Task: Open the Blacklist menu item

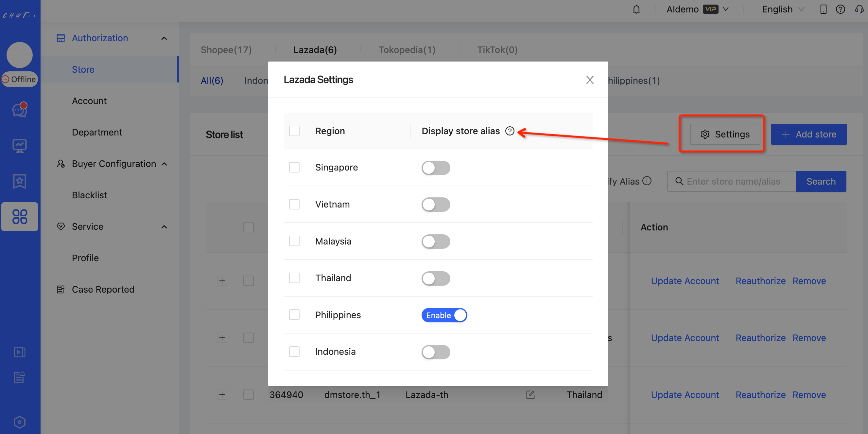Action: tap(89, 195)
